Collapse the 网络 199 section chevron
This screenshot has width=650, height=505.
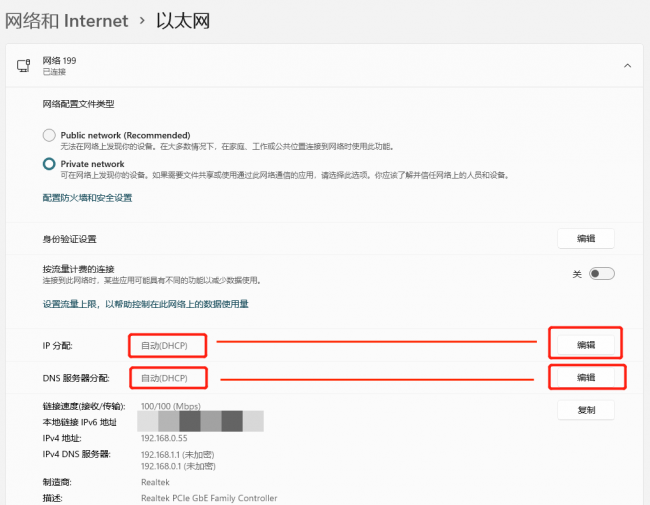(627, 66)
